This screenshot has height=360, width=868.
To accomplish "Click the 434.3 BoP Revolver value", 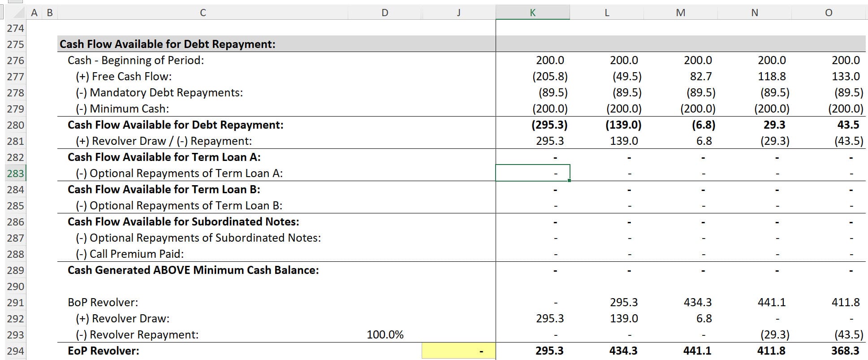I will click(698, 302).
